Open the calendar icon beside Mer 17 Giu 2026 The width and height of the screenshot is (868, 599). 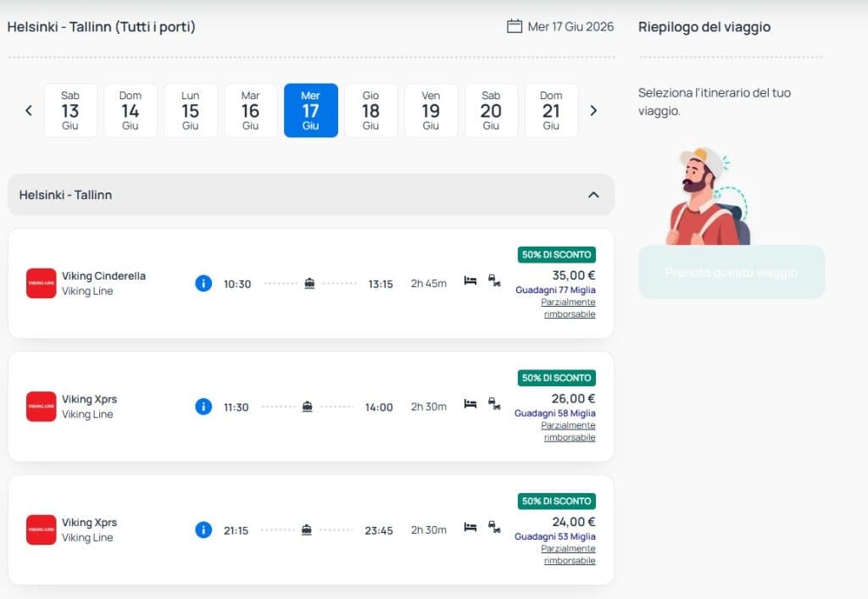click(515, 26)
